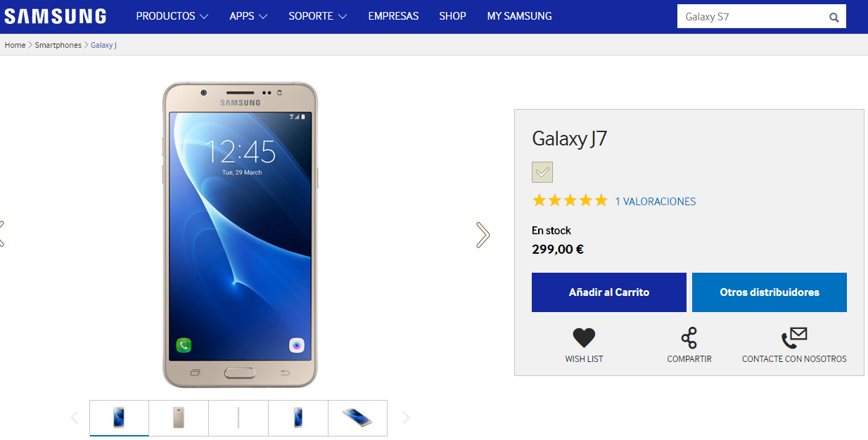This screenshot has height=440, width=868.
Task: Click the five-star rating
Action: 570,200
